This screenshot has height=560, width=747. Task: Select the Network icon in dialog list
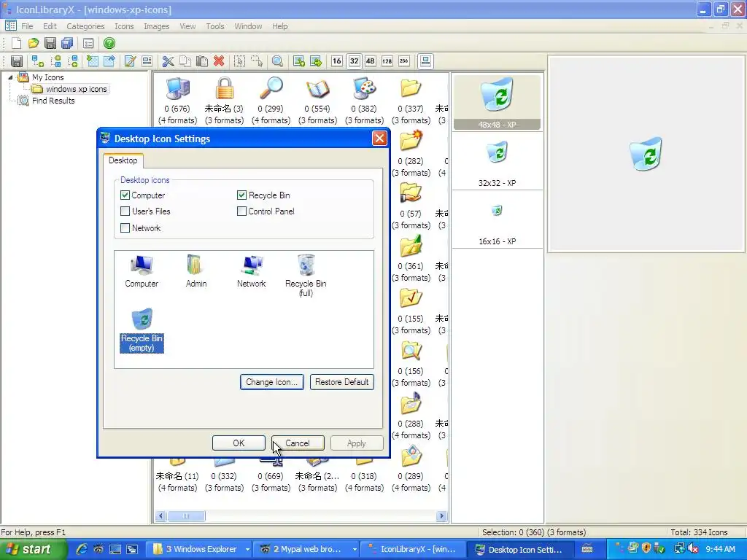pos(252,271)
